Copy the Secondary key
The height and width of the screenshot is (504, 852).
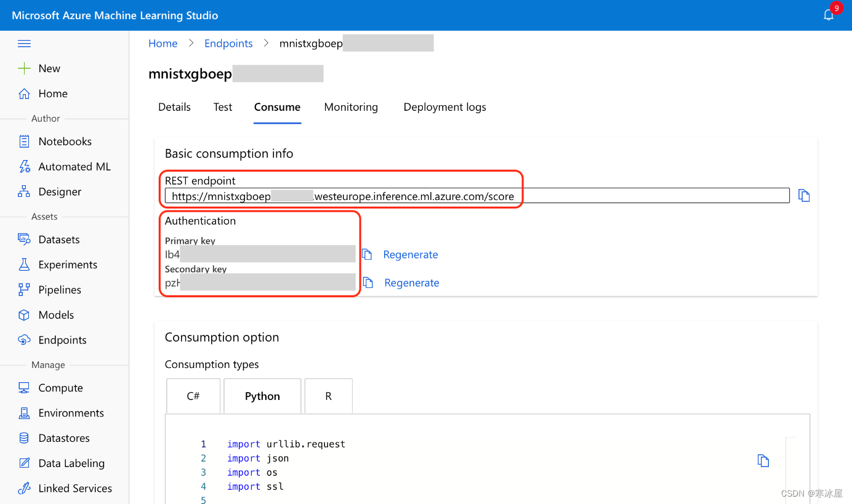(368, 282)
